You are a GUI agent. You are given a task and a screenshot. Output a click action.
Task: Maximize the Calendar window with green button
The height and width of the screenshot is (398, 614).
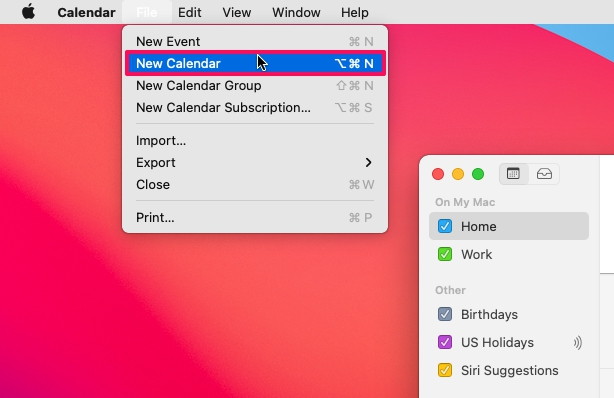(x=478, y=174)
